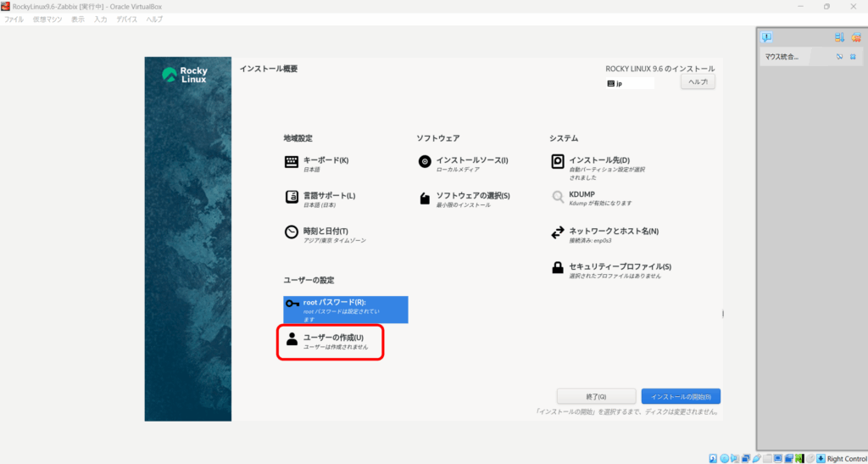This screenshot has width=868, height=464.
Task: Click the ローカルメディア subtitle
Action: pos(458,170)
